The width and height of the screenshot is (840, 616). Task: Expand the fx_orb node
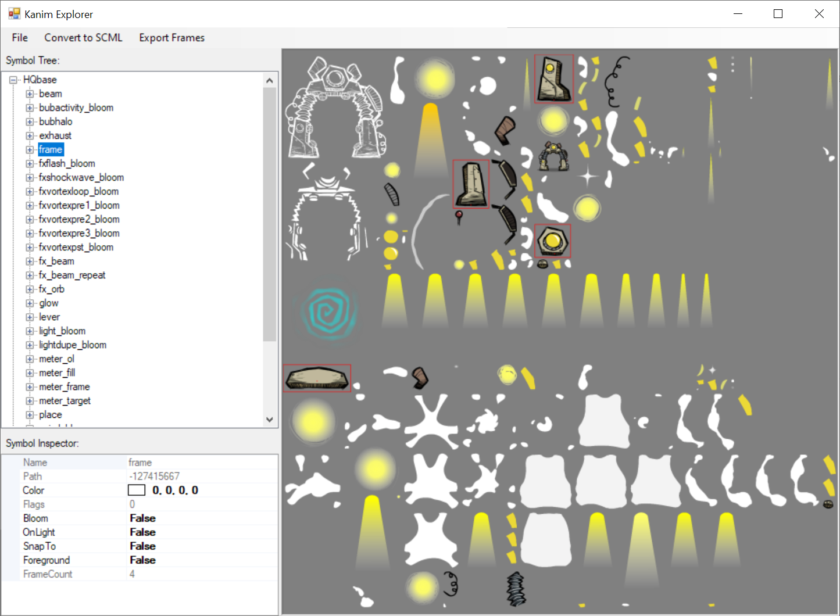pos(30,289)
